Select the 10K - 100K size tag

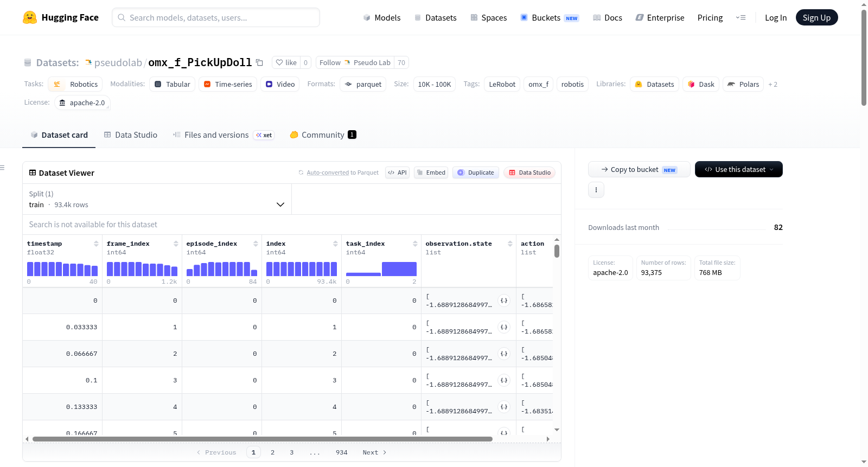click(435, 84)
